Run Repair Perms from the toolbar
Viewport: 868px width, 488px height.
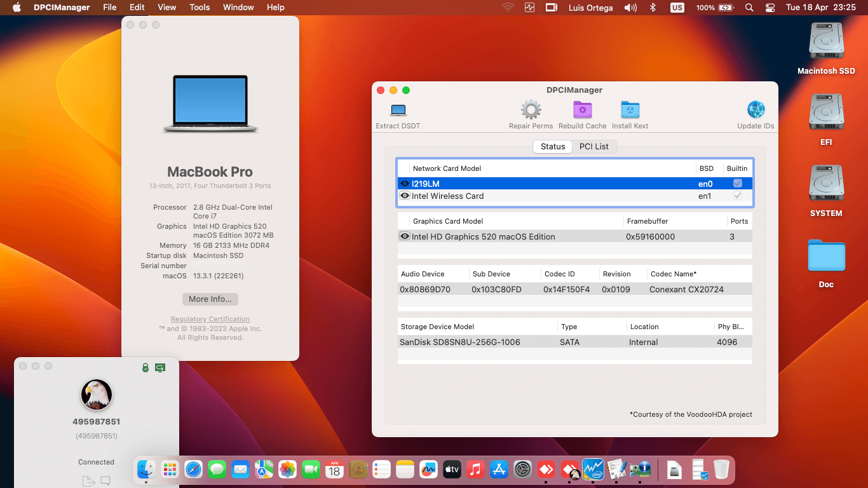pyautogui.click(x=531, y=110)
